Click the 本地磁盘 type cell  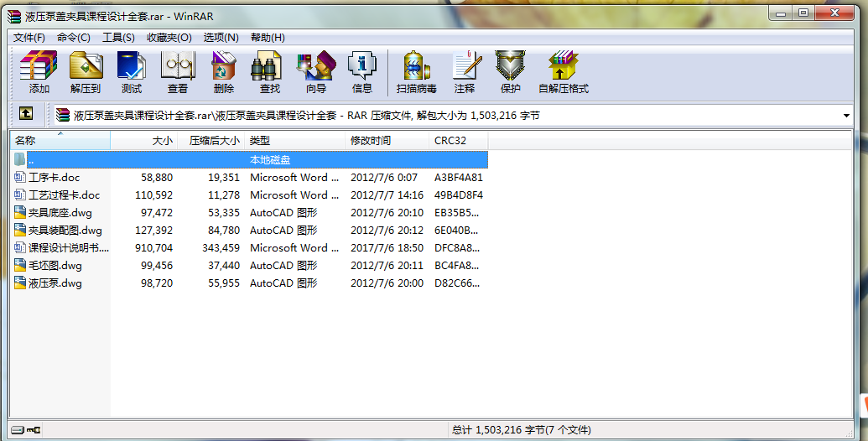[270, 160]
